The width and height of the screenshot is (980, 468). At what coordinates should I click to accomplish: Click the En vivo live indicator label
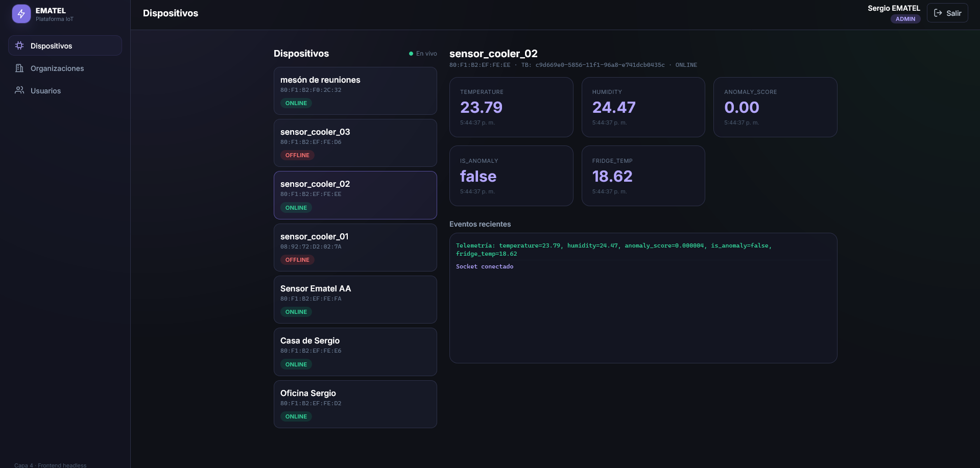pos(426,54)
